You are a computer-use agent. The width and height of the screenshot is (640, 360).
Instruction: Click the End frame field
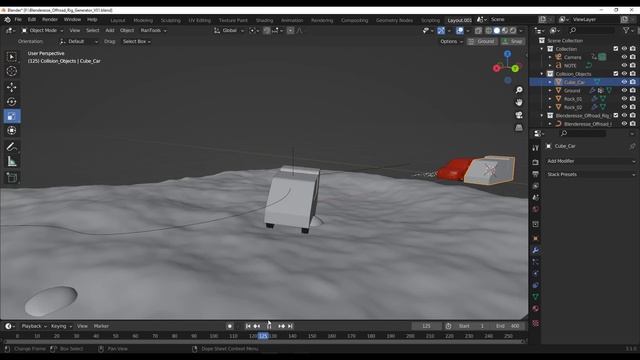[x=508, y=326]
